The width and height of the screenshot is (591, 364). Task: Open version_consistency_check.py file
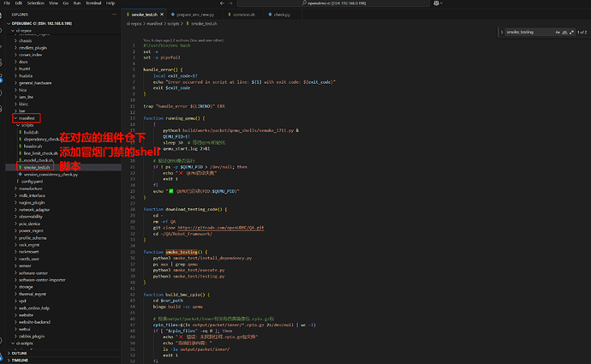(x=51, y=175)
